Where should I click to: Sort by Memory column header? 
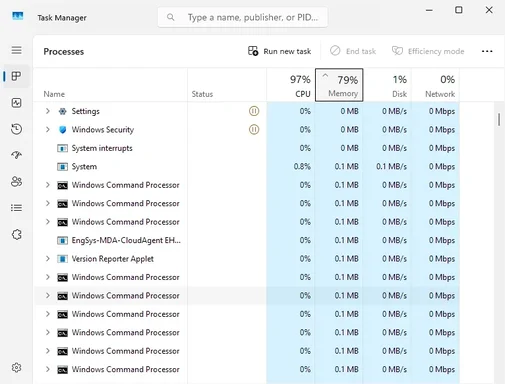pyautogui.click(x=339, y=85)
